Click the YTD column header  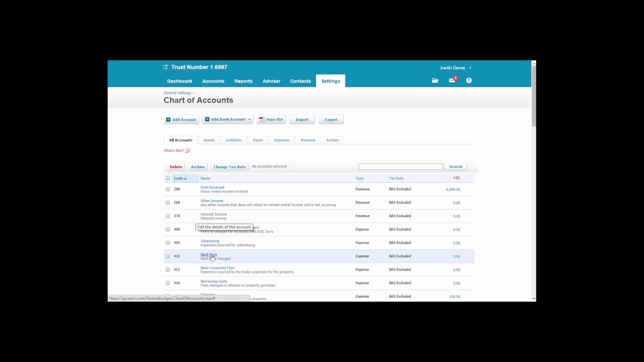tap(456, 178)
